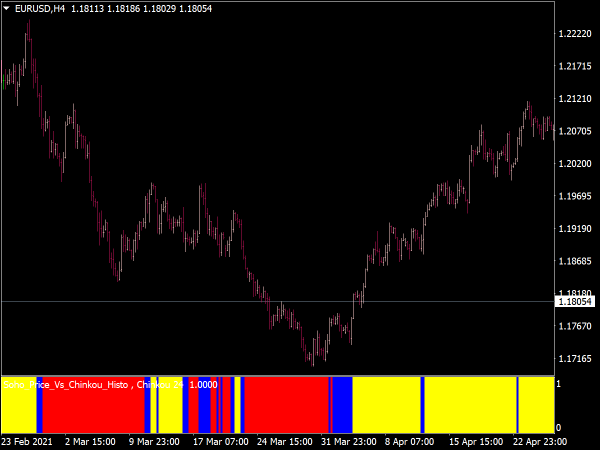The image size is (600, 450).
Task: Click the 23 Feb 2021 date label
Action: [x=27, y=442]
